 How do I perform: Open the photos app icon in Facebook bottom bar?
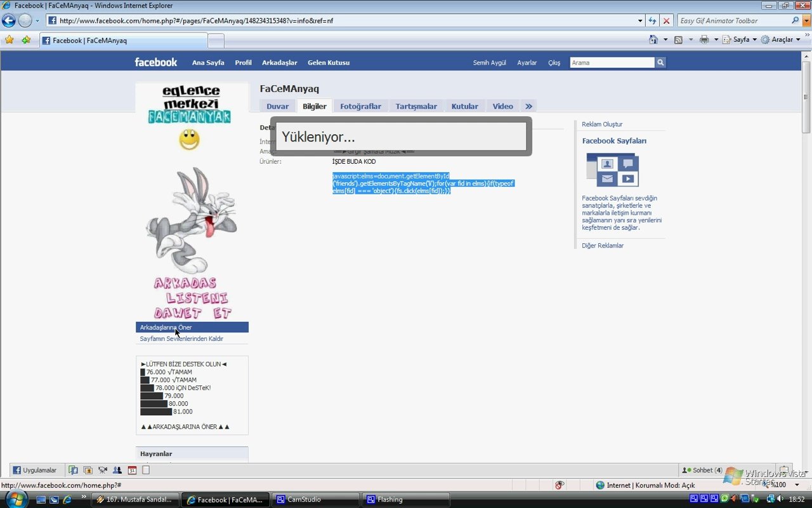(x=88, y=471)
